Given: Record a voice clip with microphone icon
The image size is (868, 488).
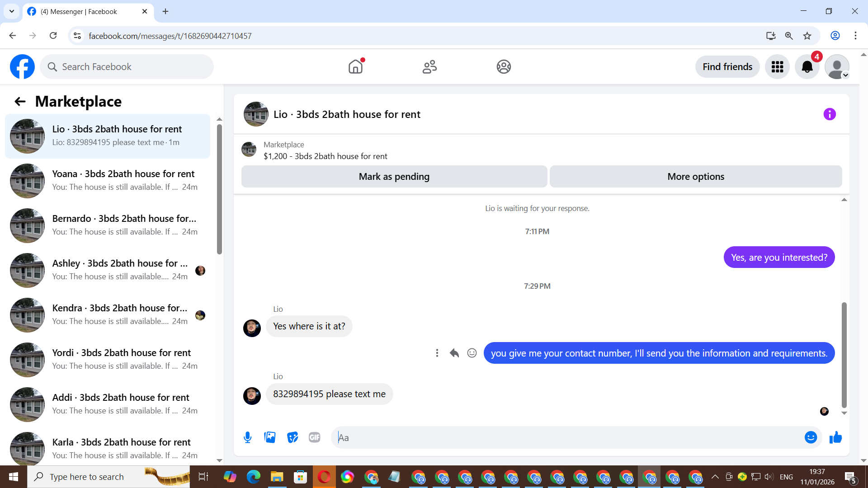Looking at the screenshot, I should click(x=248, y=437).
